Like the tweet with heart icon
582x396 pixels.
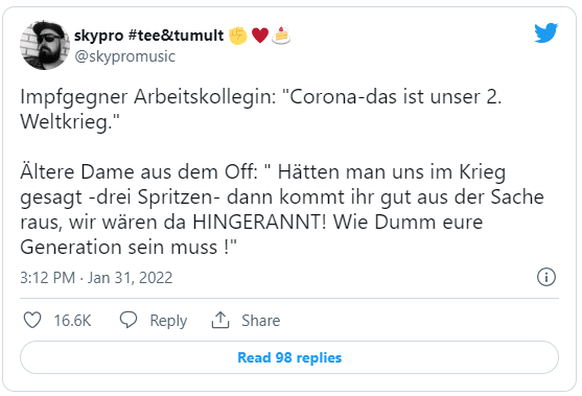pos(32,320)
